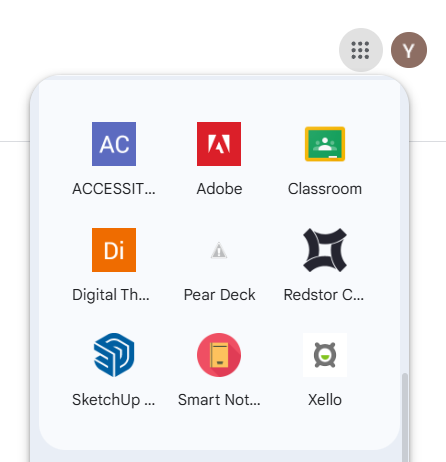Open the ACCESSIT app icon
This screenshot has width=446, height=462.
(114, 144)
